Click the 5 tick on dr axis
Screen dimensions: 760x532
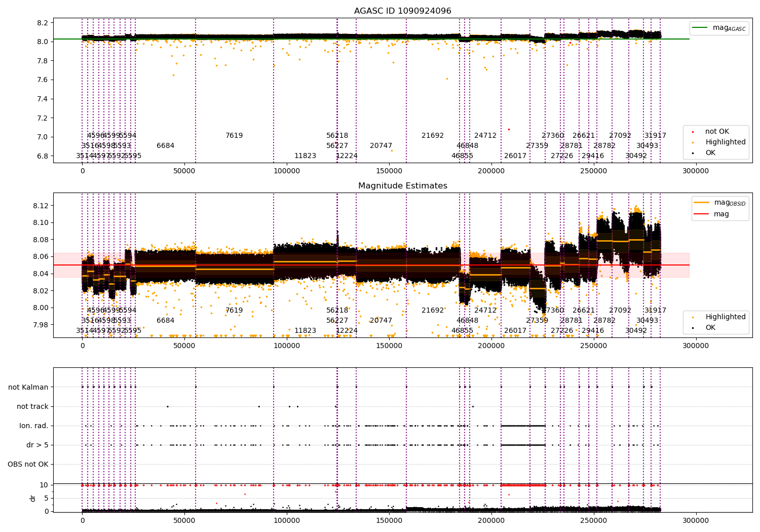tap(46, 499)
